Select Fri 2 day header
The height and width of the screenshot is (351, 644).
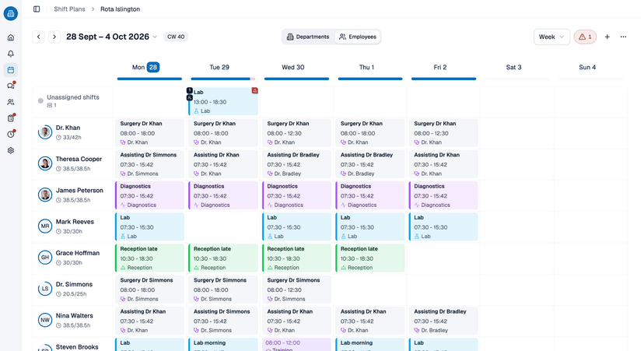pyautogui.click(x=440, y=67)
